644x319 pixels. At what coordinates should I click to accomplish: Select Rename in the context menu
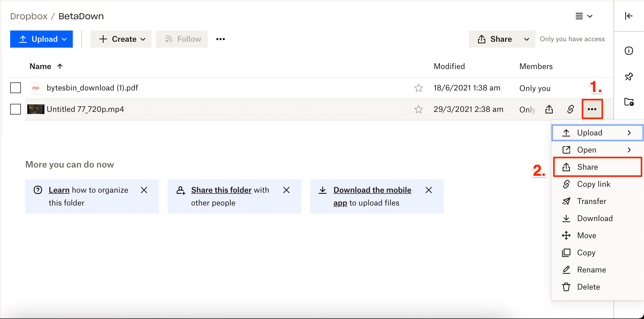(591, 270)
